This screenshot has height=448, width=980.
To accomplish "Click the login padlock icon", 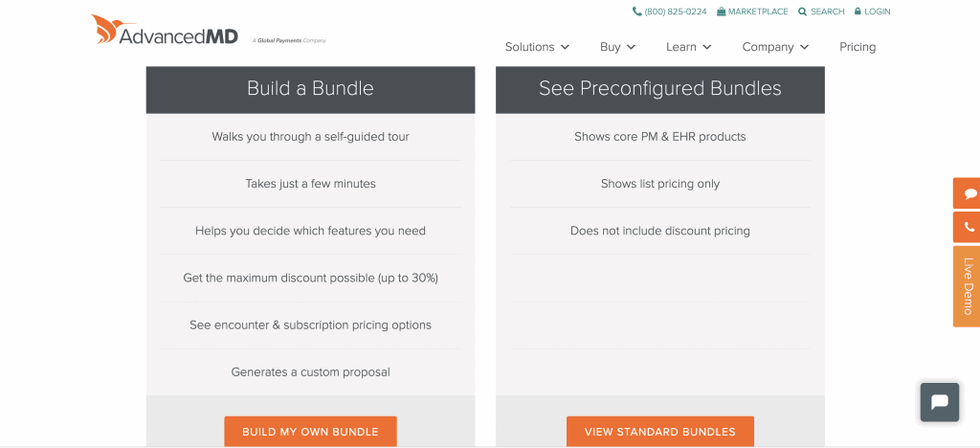I will [857, 11].
